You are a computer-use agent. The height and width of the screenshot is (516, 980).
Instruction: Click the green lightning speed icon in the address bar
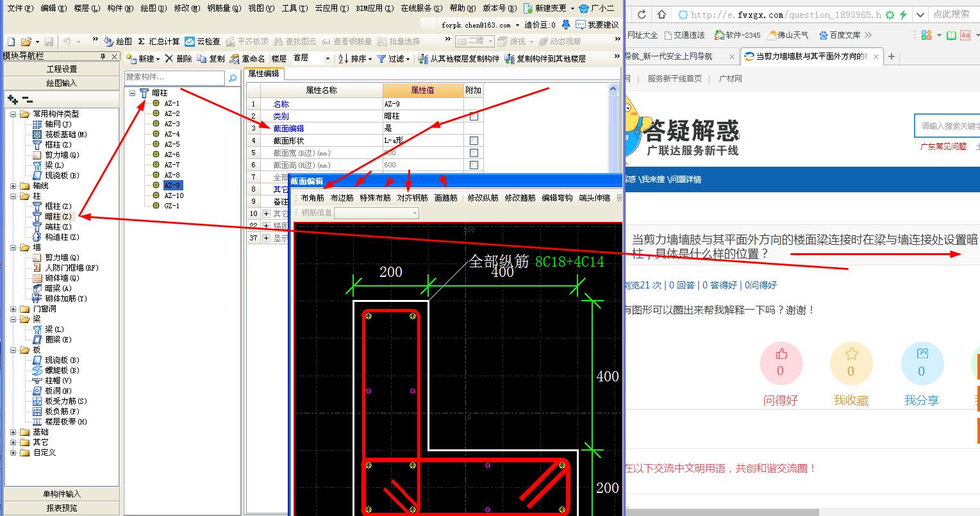(903, 14)
